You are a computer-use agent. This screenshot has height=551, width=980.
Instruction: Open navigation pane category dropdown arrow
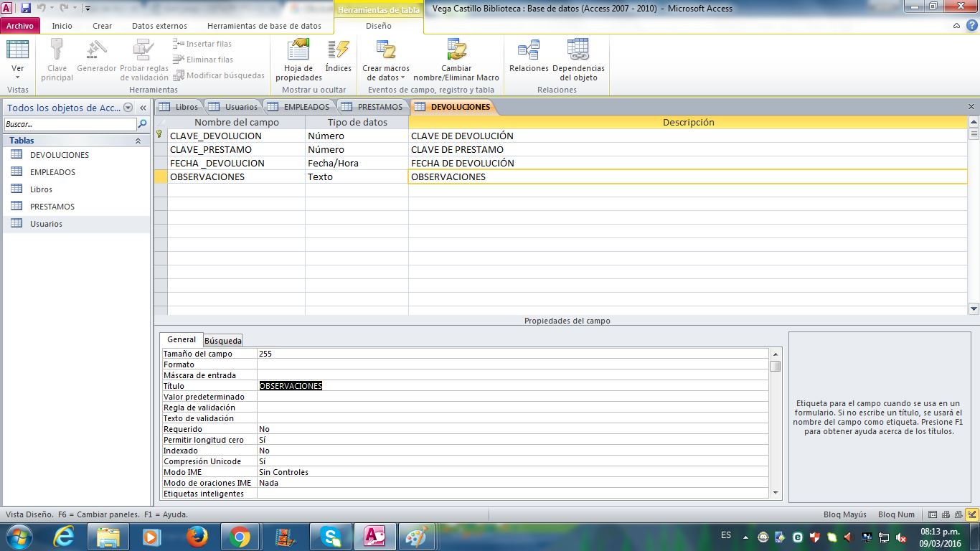[128, 108]
